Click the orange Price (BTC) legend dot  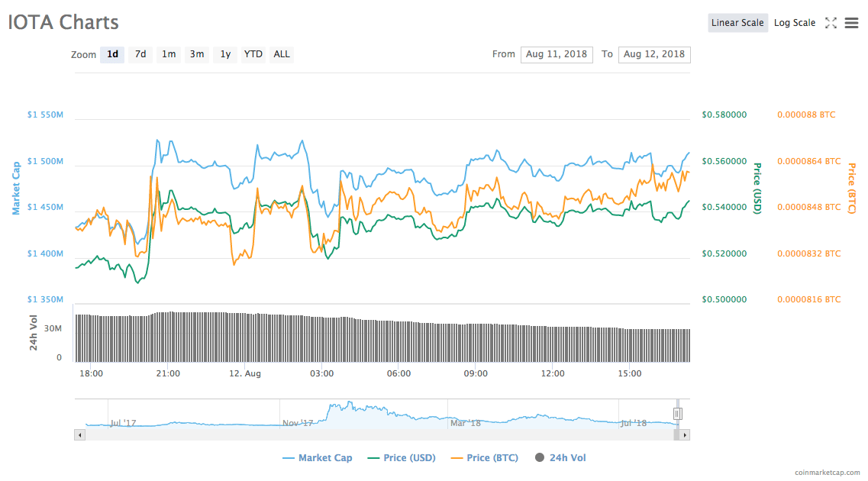click(459, 457)
